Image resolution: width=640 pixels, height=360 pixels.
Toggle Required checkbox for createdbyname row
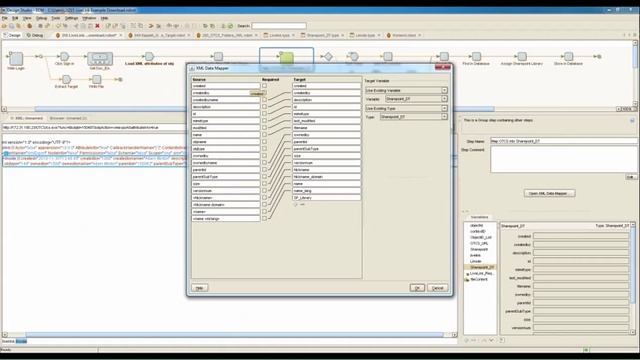coord(264,100)
